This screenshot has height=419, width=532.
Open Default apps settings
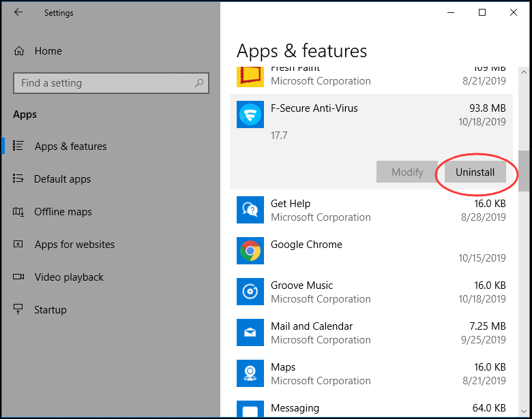click(63, 179)
